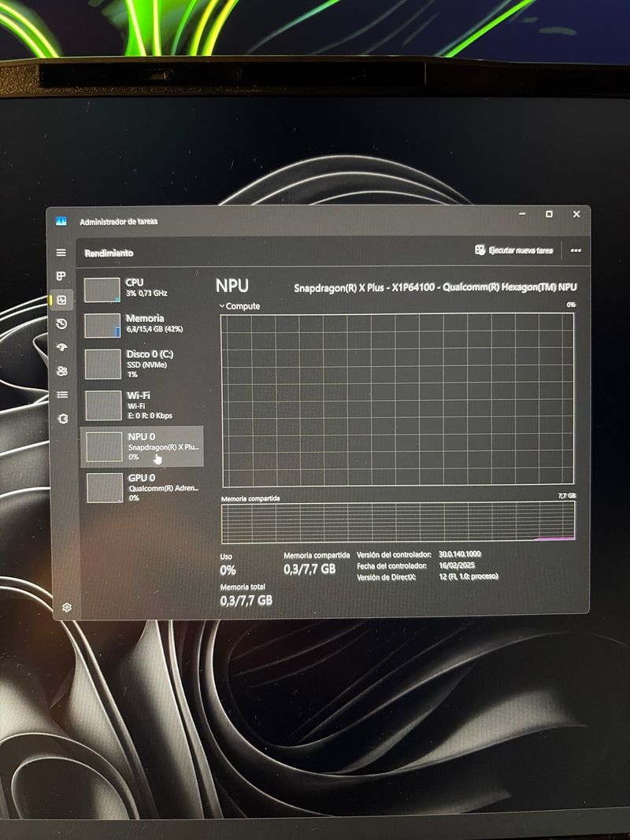Click the Memoria compartida graph
630x840 pixels.
click(398, 522)
